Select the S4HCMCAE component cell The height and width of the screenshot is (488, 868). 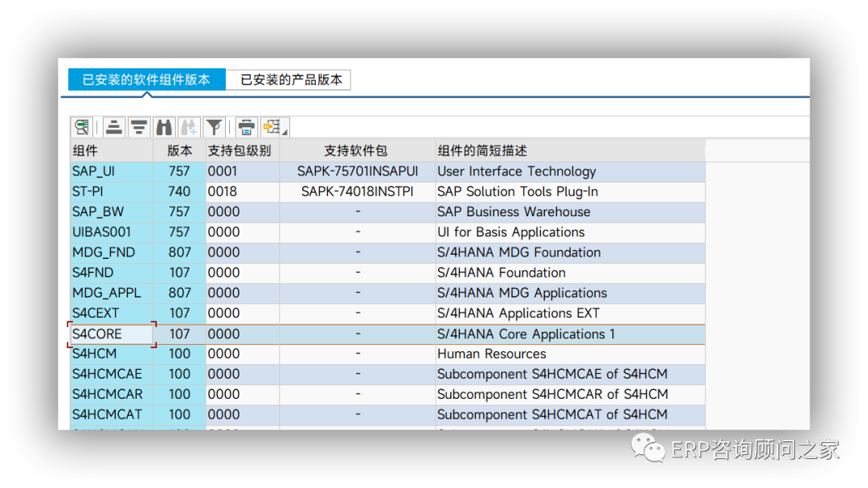(x=112, y=374)
